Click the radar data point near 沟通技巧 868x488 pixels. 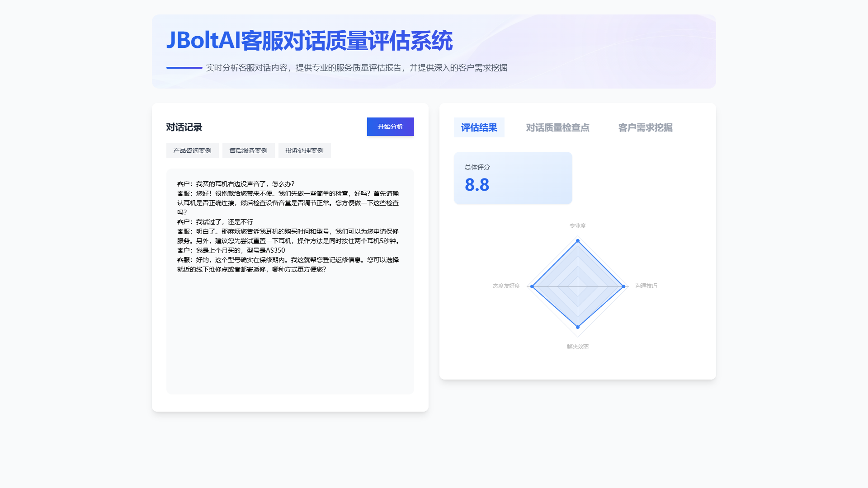[x=623, y=286]
